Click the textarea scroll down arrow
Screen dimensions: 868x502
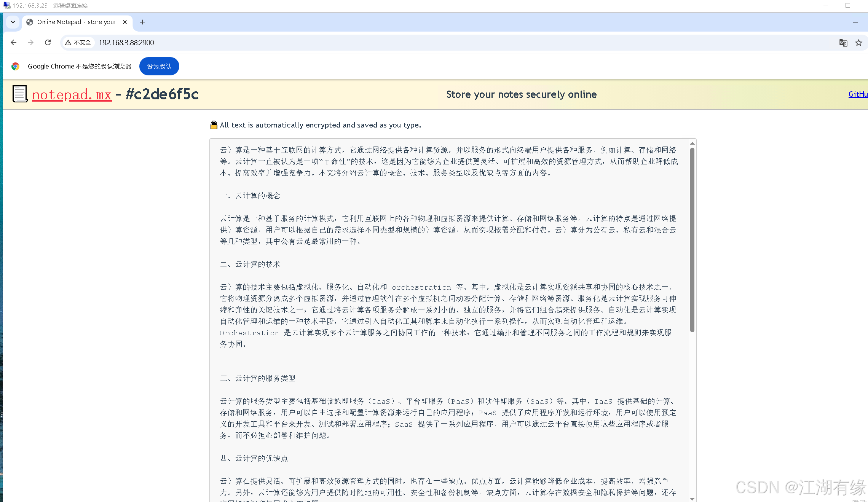pos(692,499)
